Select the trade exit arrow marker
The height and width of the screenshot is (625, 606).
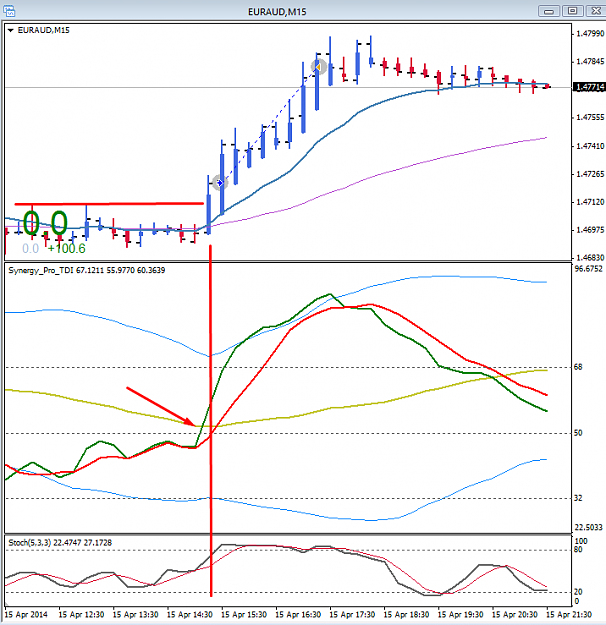(319, 67)
